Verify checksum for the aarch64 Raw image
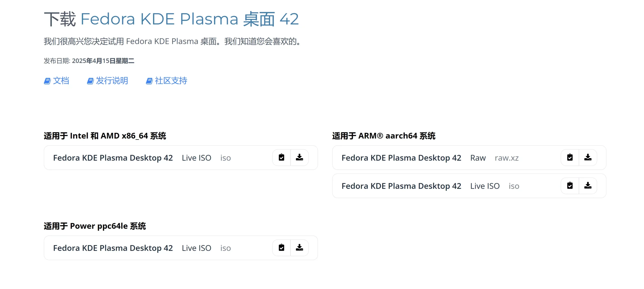Viewport: 644px width, 289px height. [x=570, y=157]
